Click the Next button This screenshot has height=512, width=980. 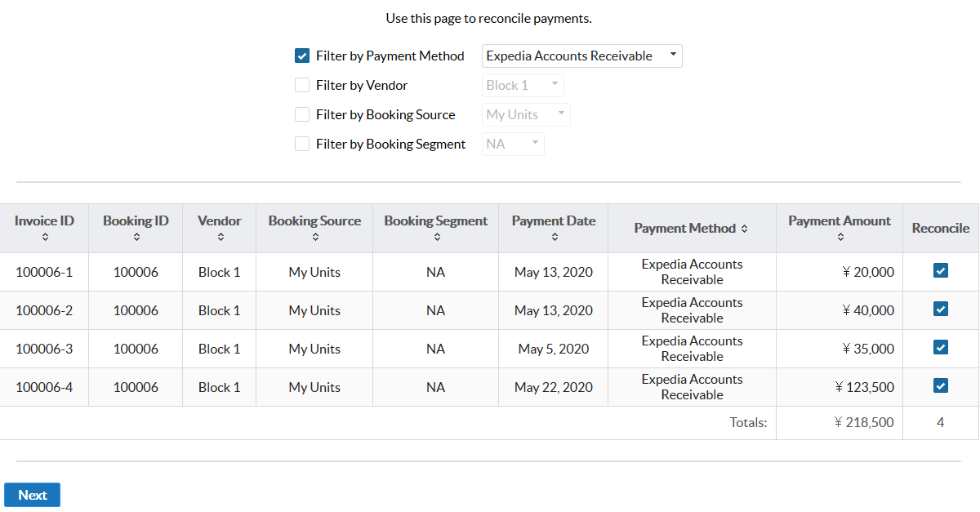point(33,495)
